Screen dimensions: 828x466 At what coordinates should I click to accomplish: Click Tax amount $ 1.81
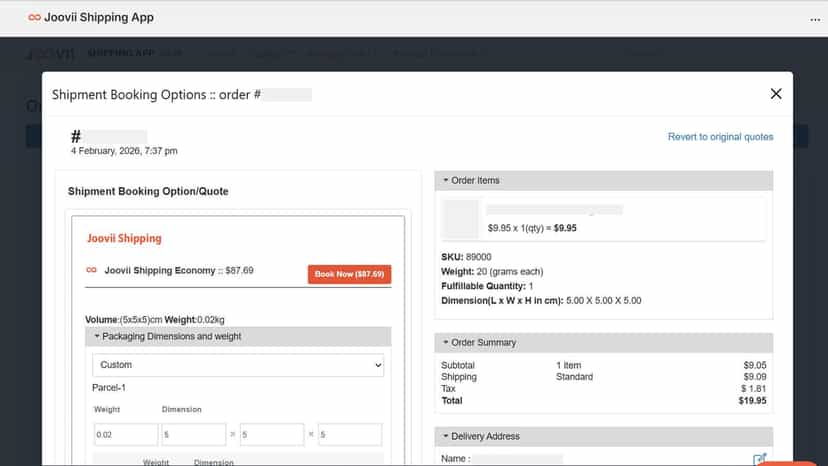(x=753, y=389)
